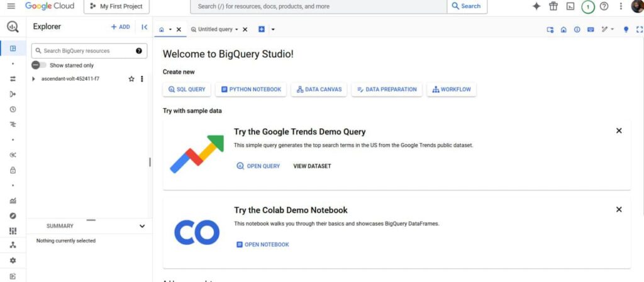Click the ADD button in Explorer

click(x=120, y=26)
